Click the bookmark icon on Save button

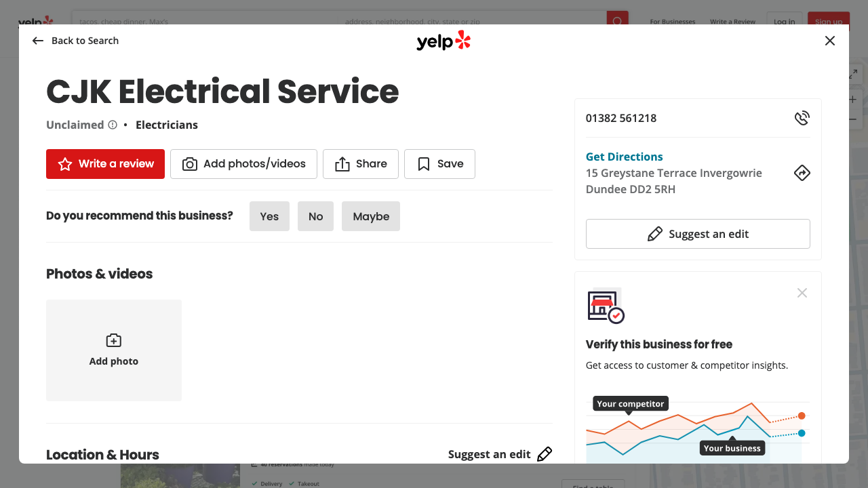[x=423, y=163]
